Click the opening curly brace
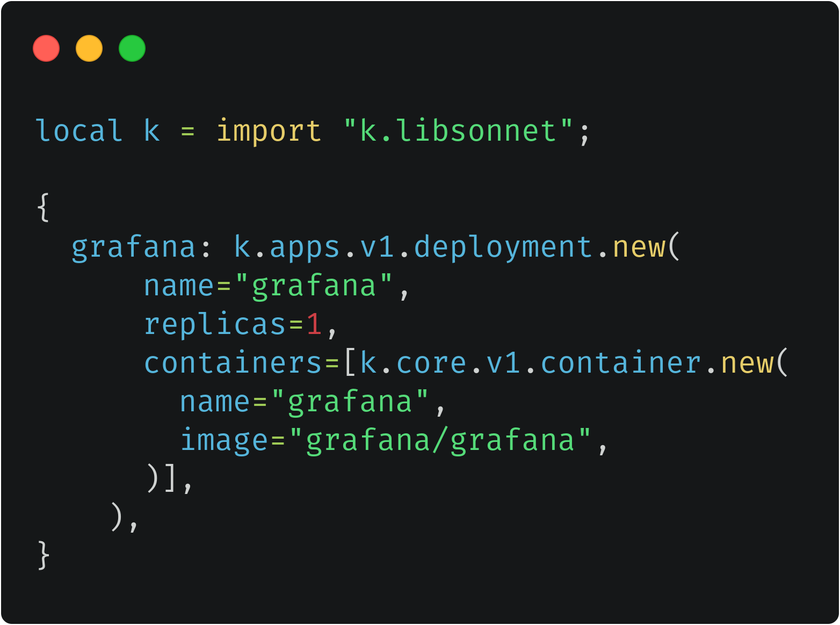This screenshot has width=840, height=625. (x=44, y=207)
